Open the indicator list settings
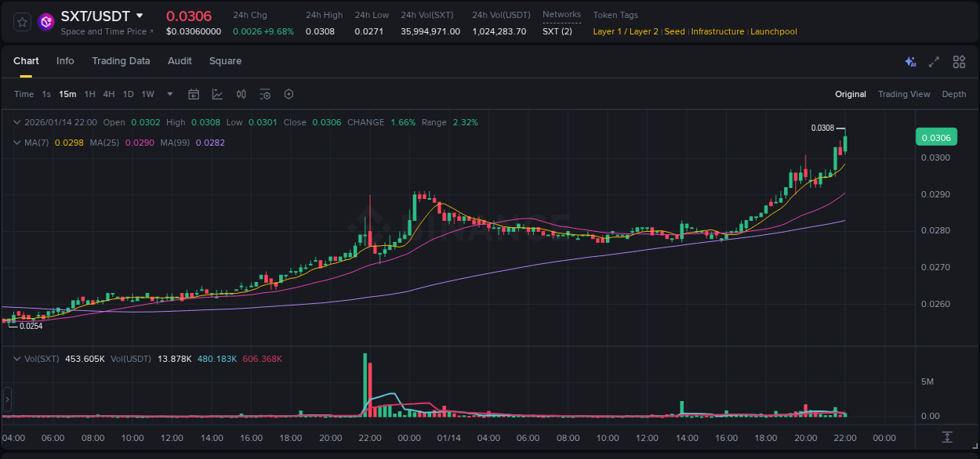This screenshot has height=459, width=980. pos(265,94)
